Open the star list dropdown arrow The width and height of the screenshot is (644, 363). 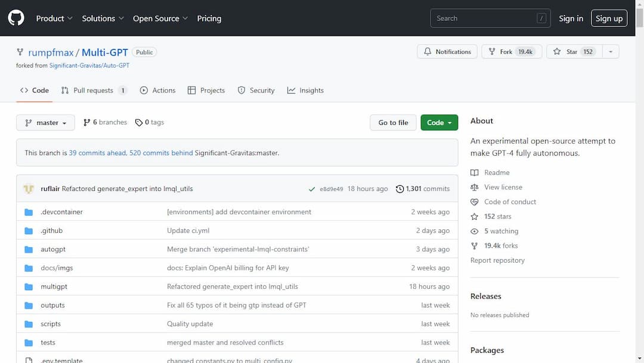611,52
